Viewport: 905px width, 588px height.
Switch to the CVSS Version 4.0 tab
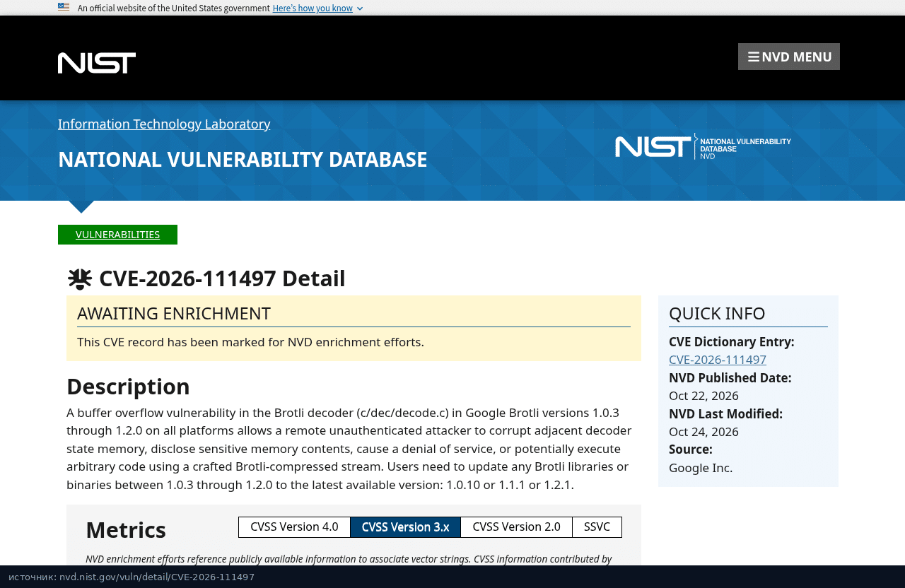pyautogui.click(x=294, y=527)
